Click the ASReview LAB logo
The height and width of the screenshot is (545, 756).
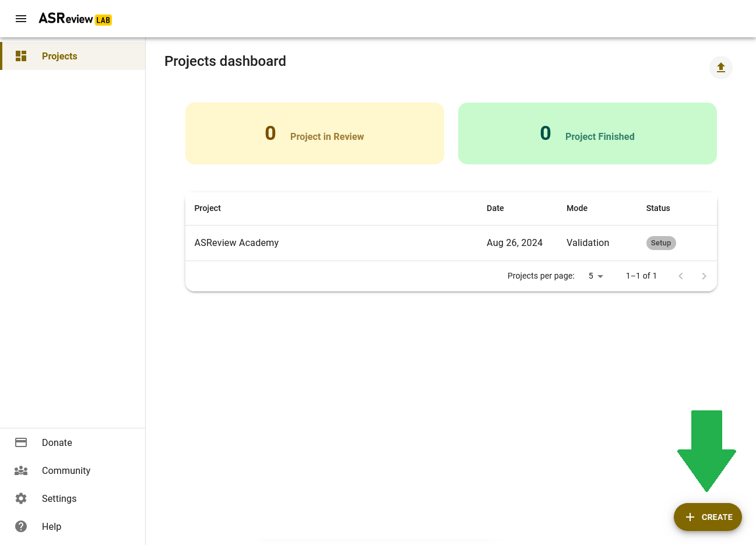[x=75, y=19]
